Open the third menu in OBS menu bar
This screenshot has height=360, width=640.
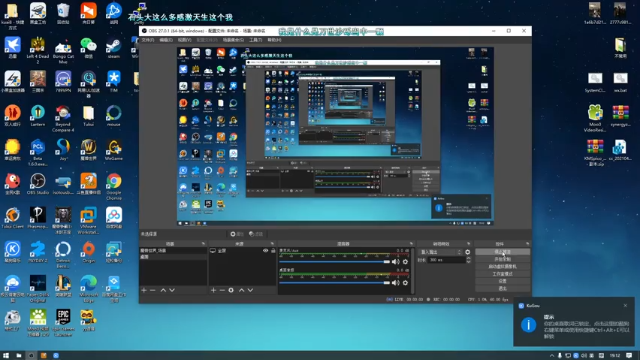pyautogui.click(x=184, y=40)
